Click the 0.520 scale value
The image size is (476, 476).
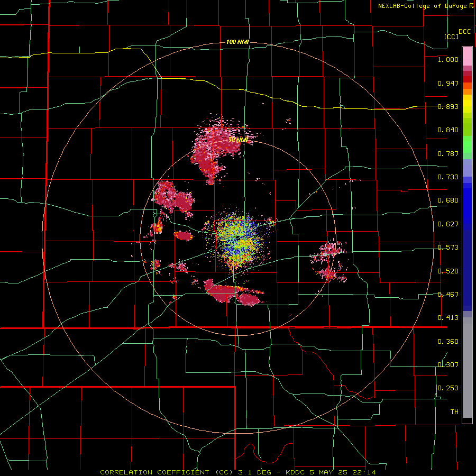tap(448, 271)
